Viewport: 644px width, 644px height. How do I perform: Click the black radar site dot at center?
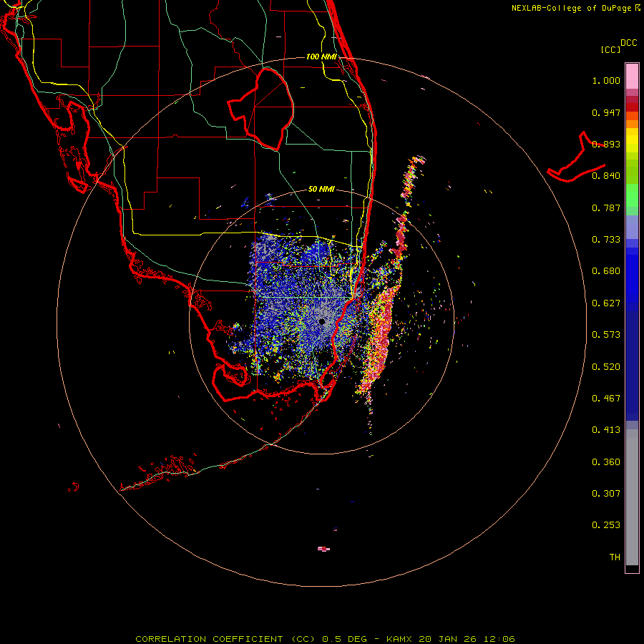point(322,321)
